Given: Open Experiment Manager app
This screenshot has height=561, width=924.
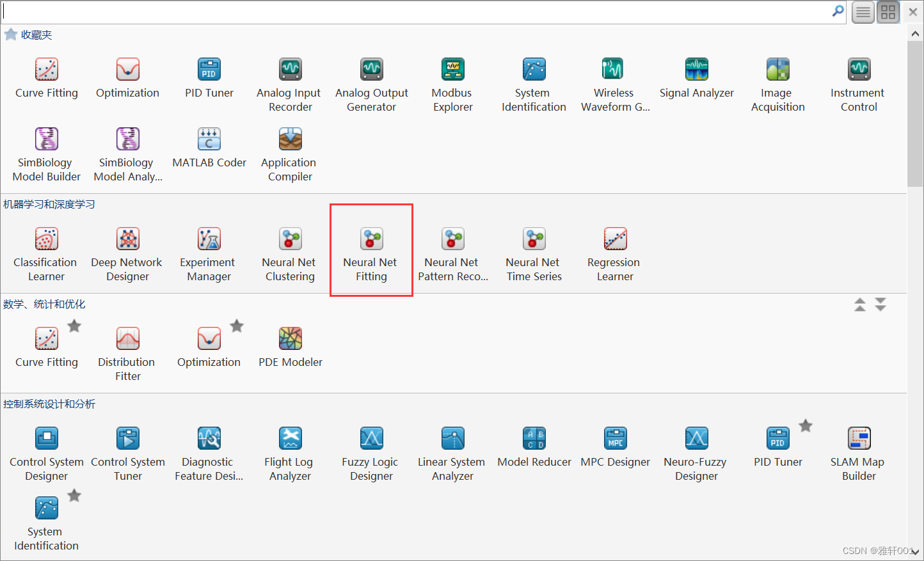Looking at the screenshot, I should tap(209, 255).
